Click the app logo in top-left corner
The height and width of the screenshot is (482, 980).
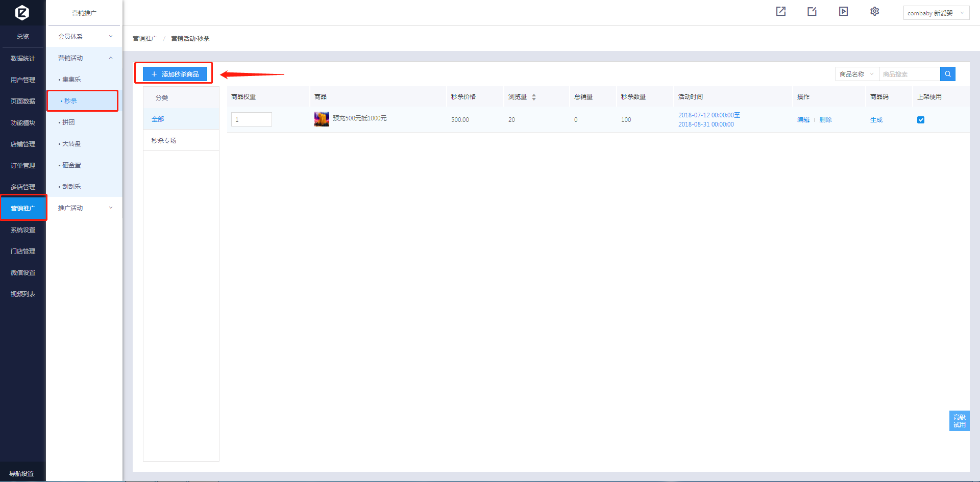pos(22,12)
